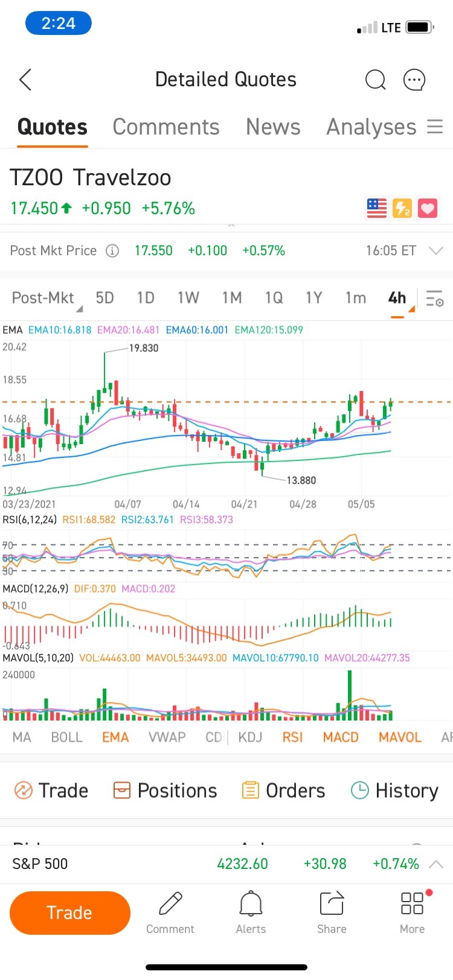Image resolution: width=453 pixels, height=980 pixels.
Task: Select the 1m minute chart range
Action: [356, 298]
